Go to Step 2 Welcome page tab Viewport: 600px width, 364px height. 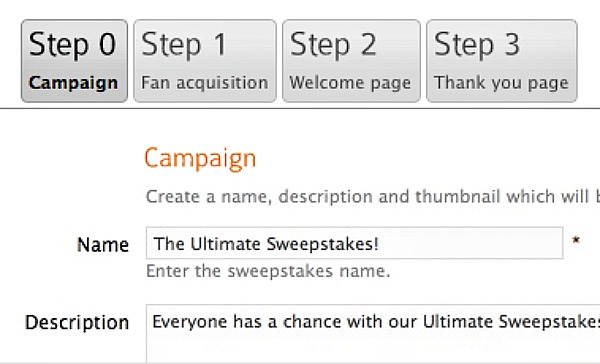pos(351,61)
